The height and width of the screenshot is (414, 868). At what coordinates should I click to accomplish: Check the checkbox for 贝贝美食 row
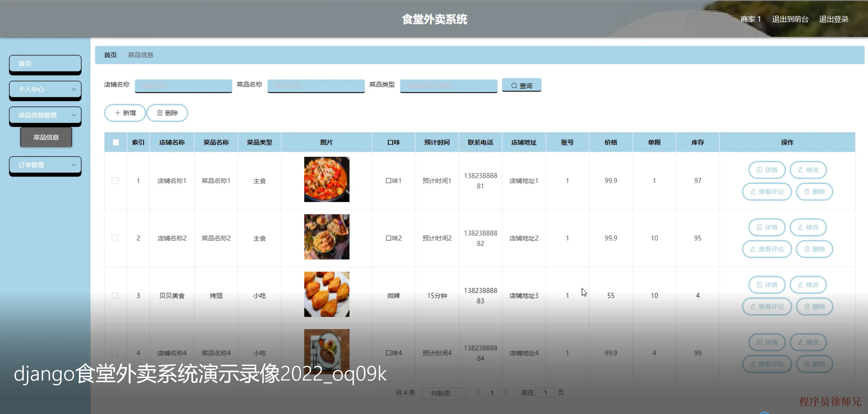pos(115,295)
